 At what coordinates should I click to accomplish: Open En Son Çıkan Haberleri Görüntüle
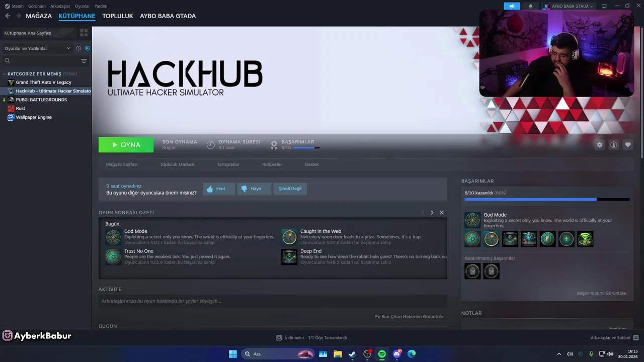click(x=409, y=317)
